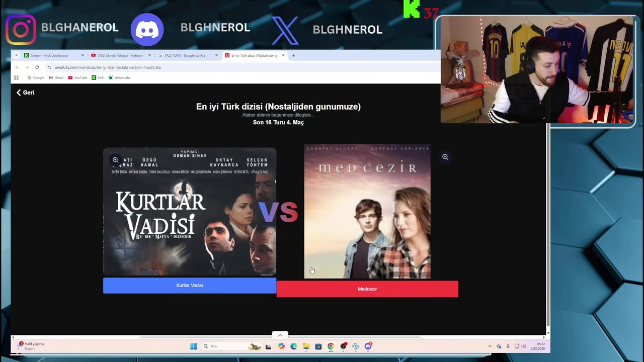Open the Gmail bookmark
644x362 pixels.
pyautogui.click(x=56, y=77)
